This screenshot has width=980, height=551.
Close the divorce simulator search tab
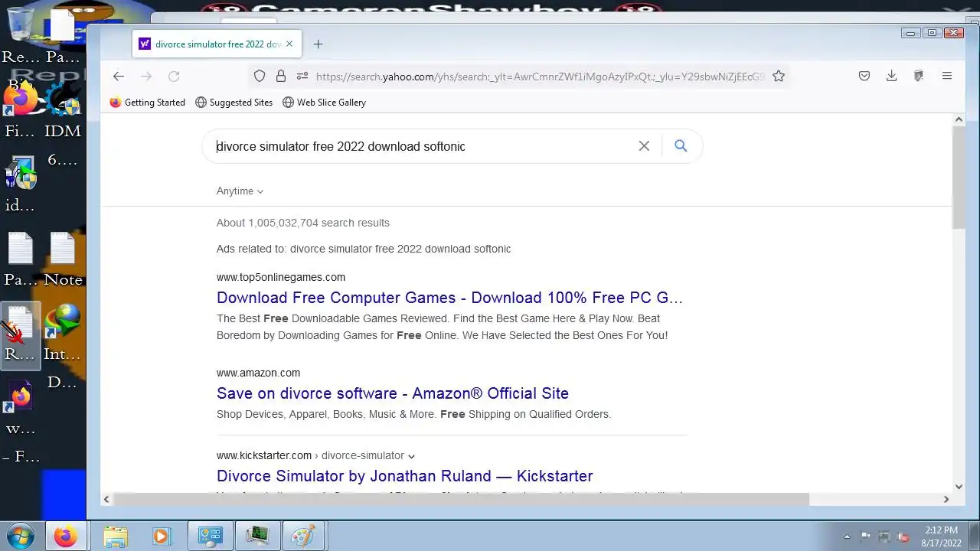pyautogui.click(x=289, y=44)
